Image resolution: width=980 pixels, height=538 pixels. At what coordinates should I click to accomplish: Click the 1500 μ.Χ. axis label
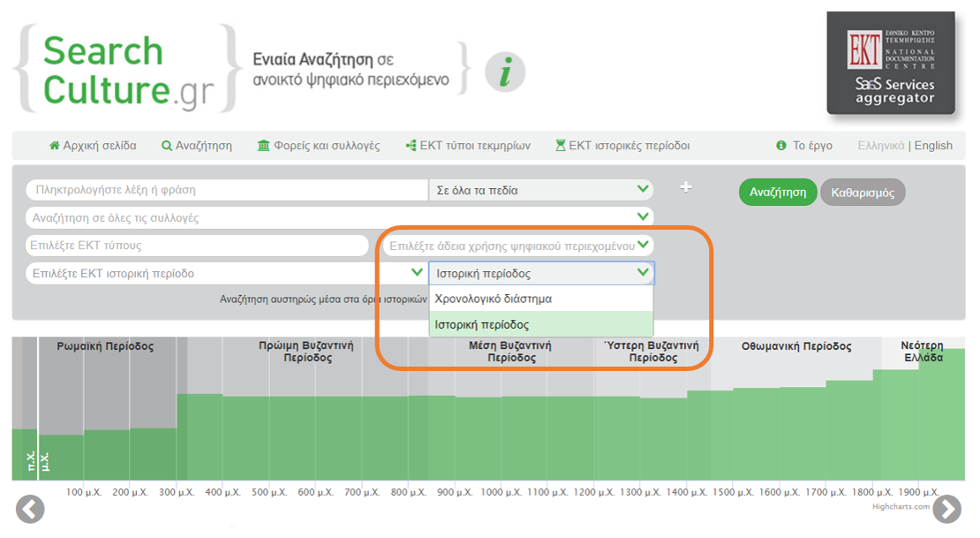tap(733, 492)
